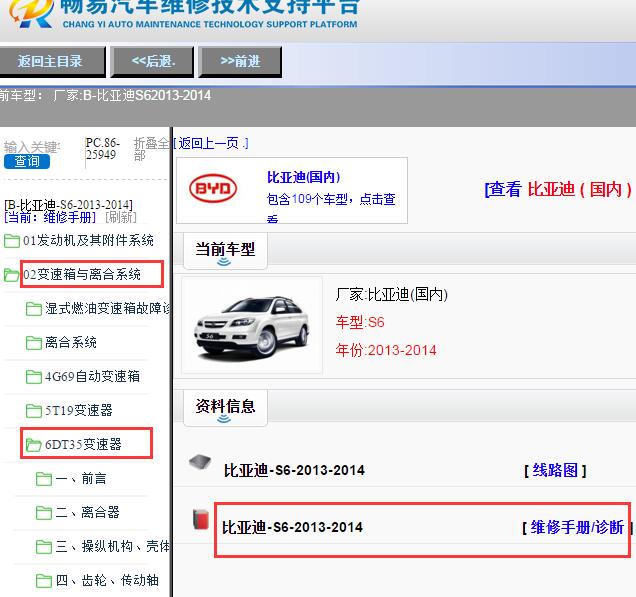This screenshot has height=597, width=636.
Task: Expand folder icon of 湿式燃油变速箱故障诊断
Action: tap(34, 309)
